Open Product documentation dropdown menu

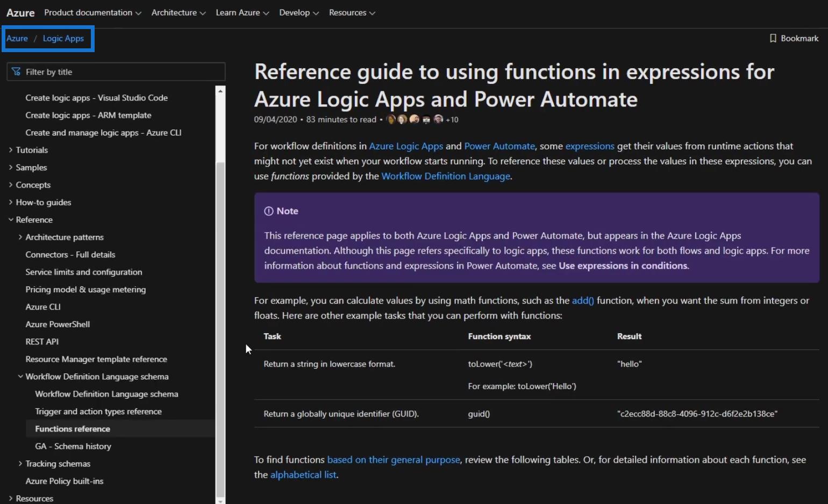click(92, 12)
